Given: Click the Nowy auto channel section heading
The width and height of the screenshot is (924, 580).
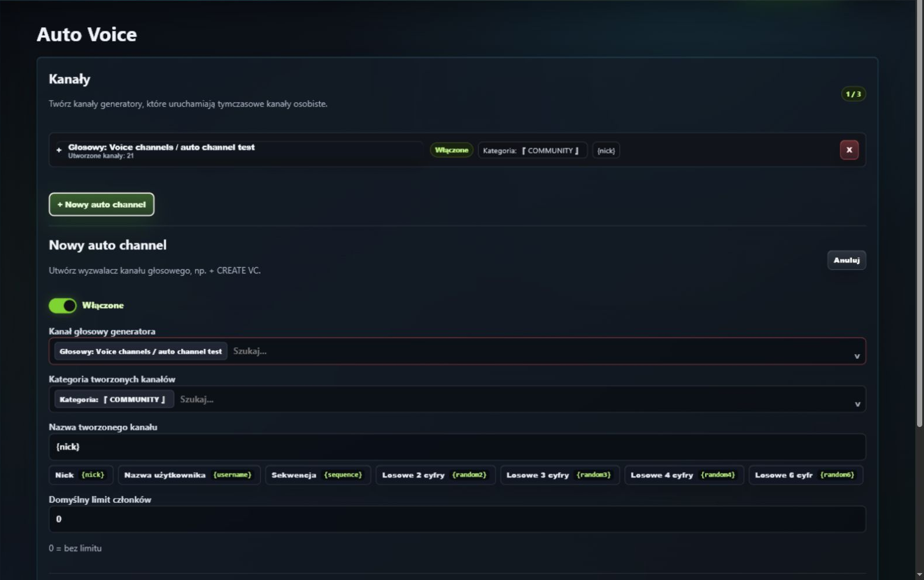Looking at the screenshot, I should pos(108,245).
